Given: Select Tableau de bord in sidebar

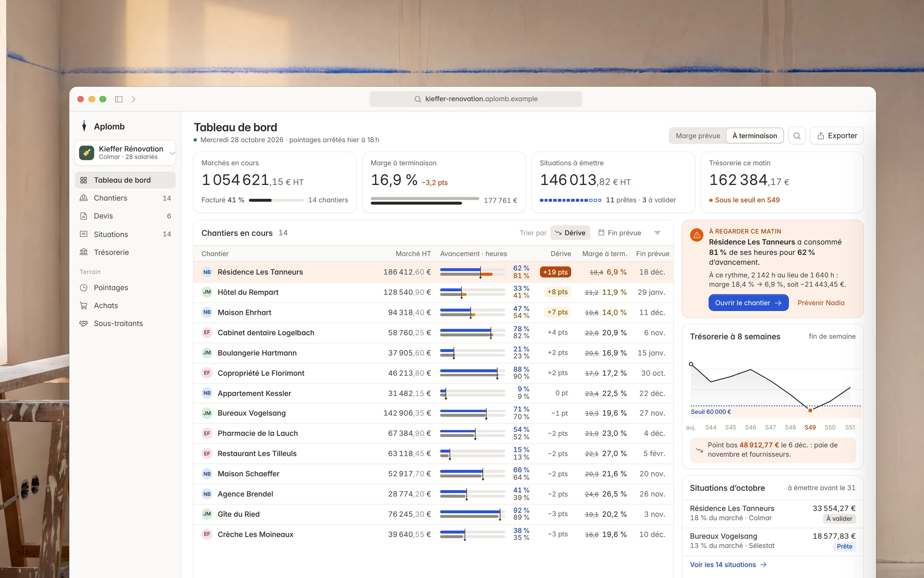Looking at the screenshot, I should coord(125,180).
